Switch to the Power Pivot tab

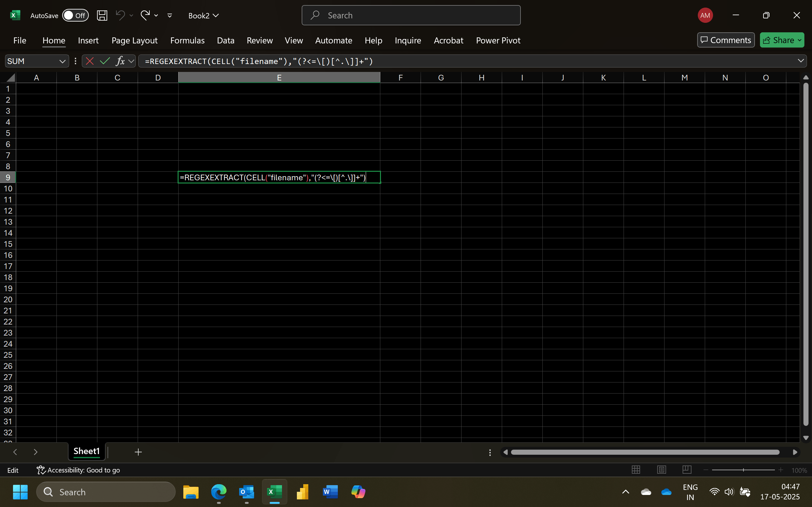[498, 40]
